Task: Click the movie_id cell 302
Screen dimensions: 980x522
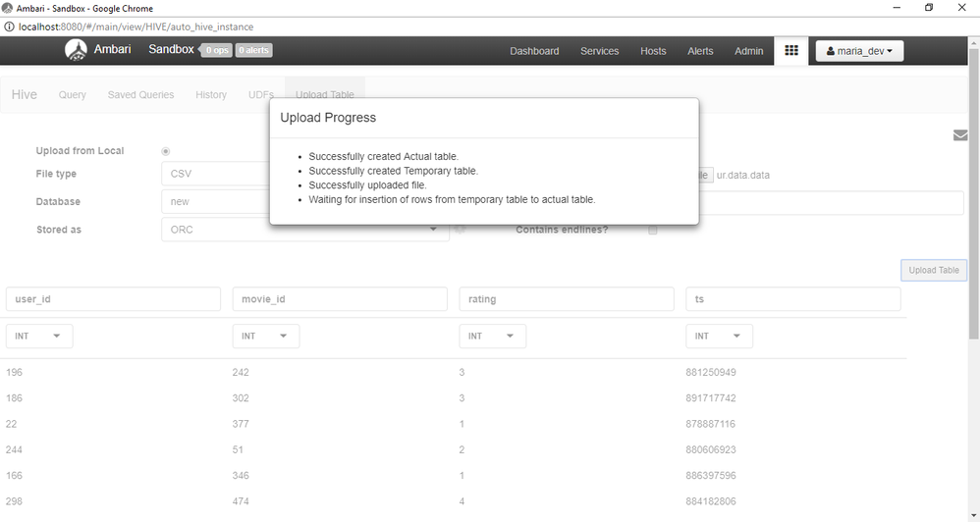Action: click(241, 397)
